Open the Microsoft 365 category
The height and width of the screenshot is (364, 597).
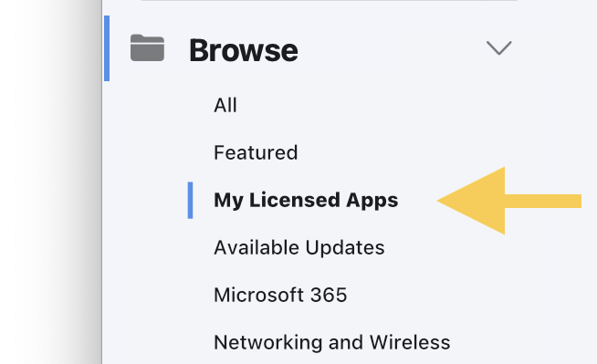point(280,295)
